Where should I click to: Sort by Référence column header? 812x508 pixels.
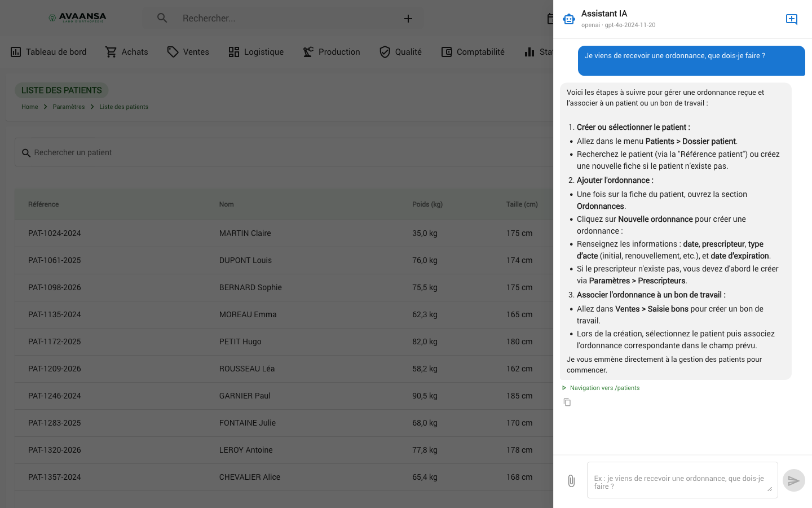tap(43, 204)
